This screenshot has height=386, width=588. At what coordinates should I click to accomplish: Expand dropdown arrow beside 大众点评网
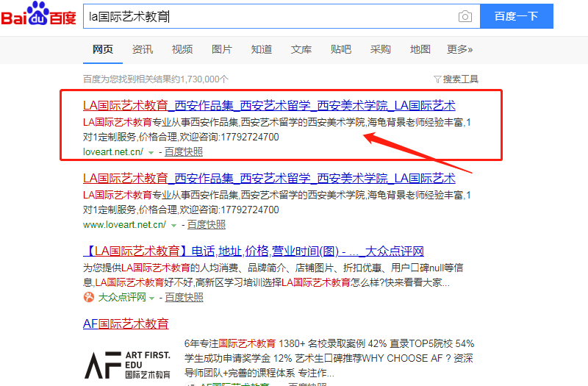coord(152,298)
